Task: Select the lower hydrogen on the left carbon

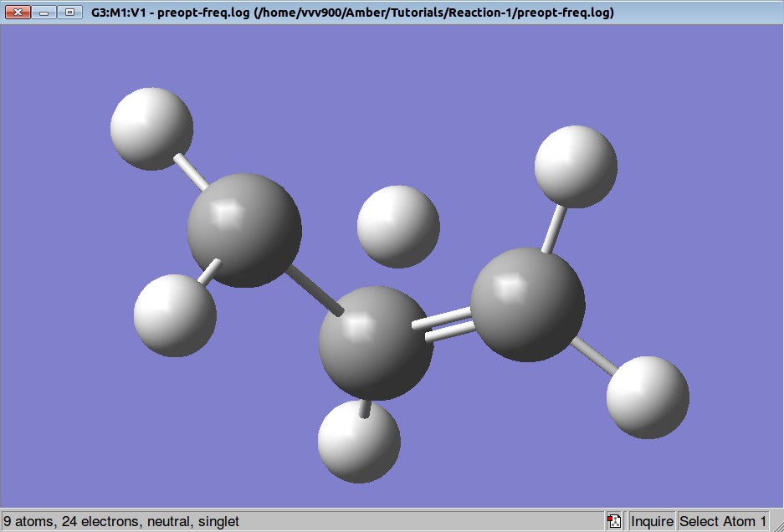Action: [175, 315]
